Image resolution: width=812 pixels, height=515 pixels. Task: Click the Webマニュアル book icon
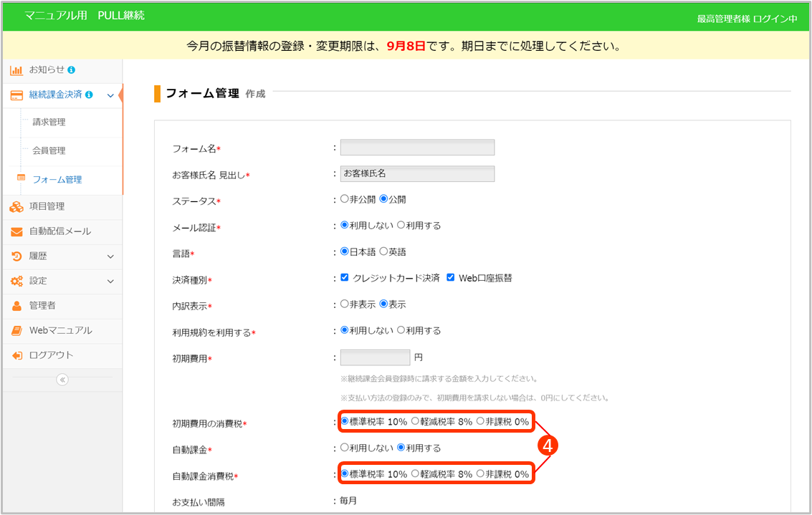pyautogui.click(x=16, y=331)
